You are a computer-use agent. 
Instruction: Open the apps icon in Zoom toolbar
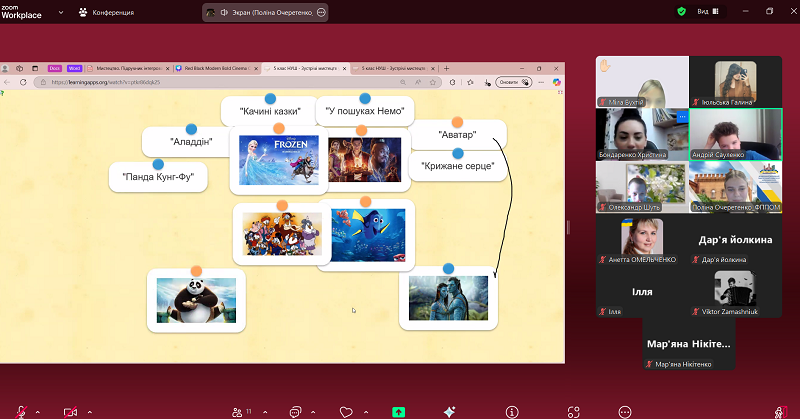(573, 412)
